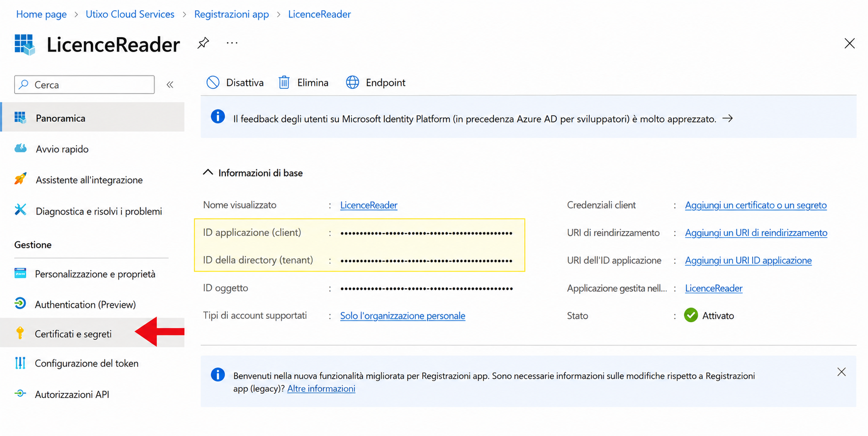Click the Configurazione del token icon
The image size is (868, 436).
pos(20,363)
